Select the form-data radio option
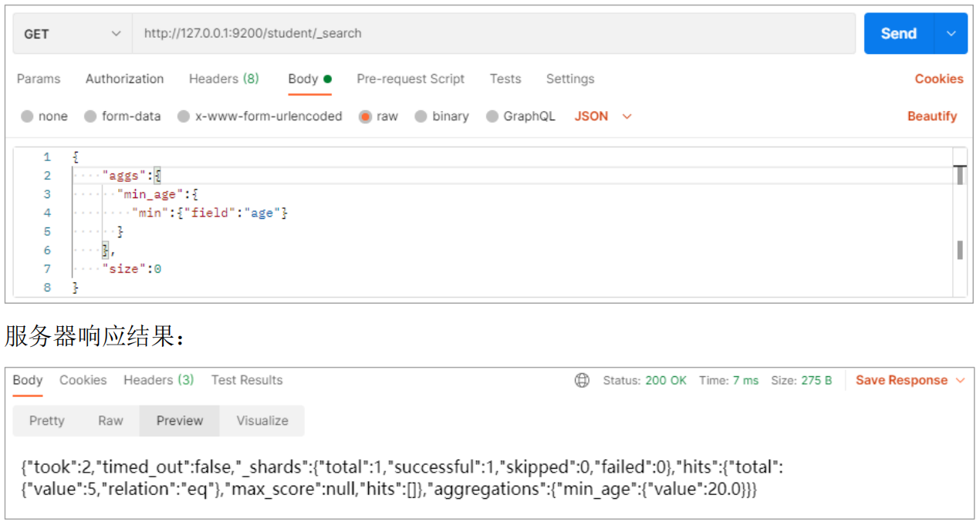This screenshot has height=525, width=980. pos(90,116)
